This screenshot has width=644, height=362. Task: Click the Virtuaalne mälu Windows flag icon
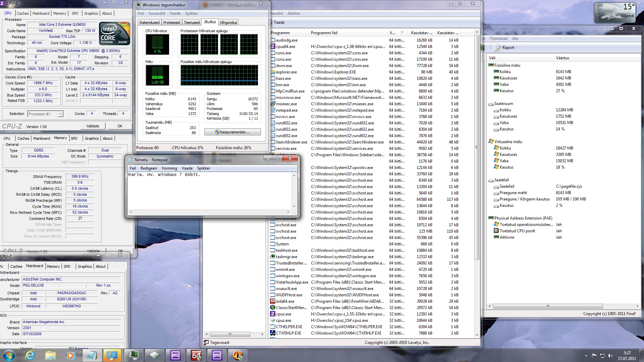(491, 141)
